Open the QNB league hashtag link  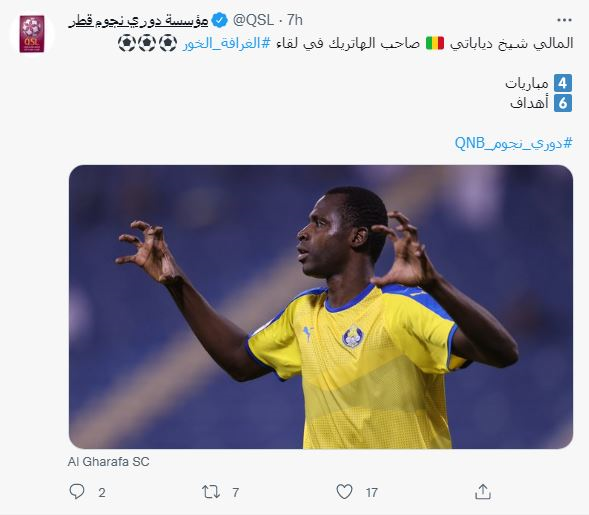pyautogui.click(x=513, y=143)
